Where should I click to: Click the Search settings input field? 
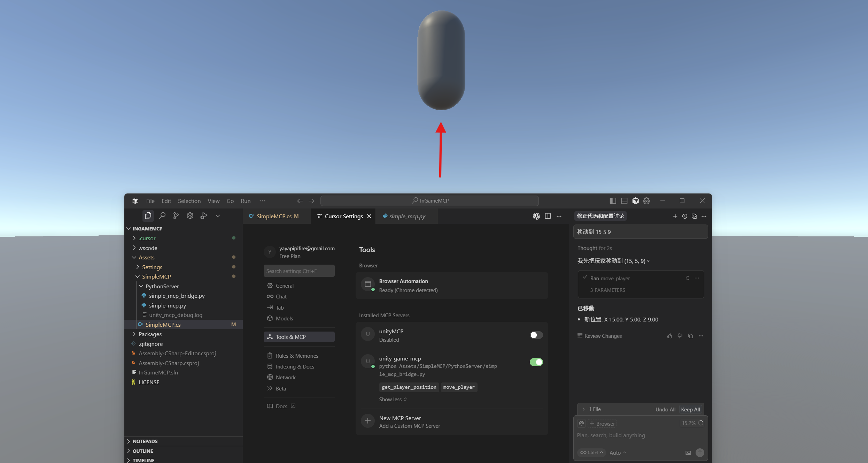tap(299, 271)
